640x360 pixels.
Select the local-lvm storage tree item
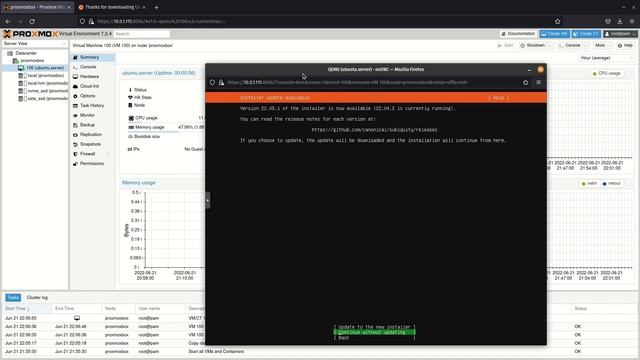[x=47, y=83]
